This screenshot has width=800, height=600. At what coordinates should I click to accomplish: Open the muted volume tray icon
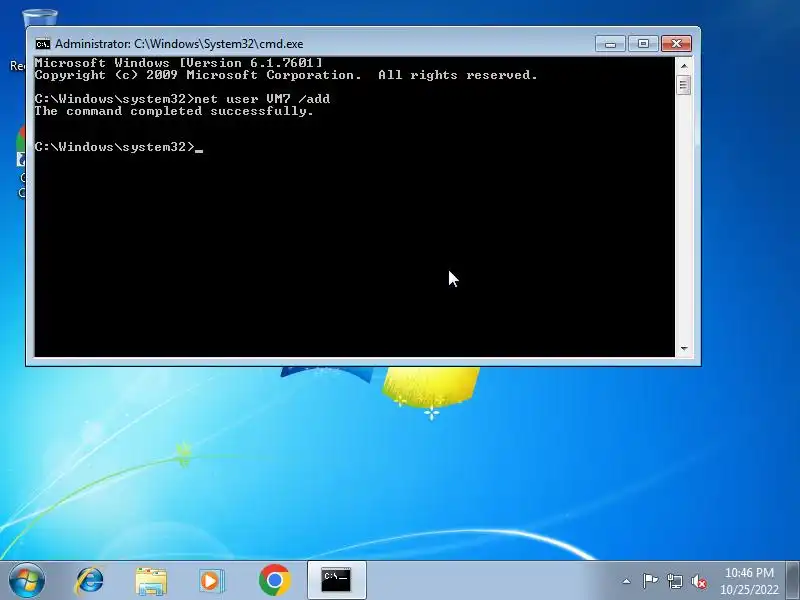click(x=698, y=581)
